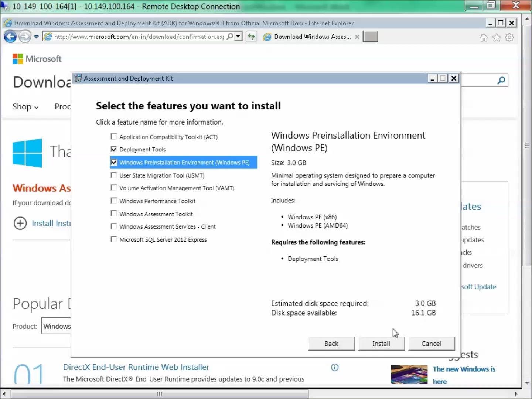
Task: Click the Microsoft site search magnifier
Action: [x=501, y=80]
